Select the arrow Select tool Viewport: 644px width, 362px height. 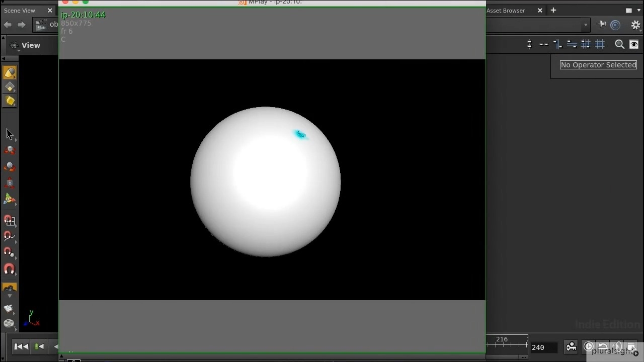point(10,134)
